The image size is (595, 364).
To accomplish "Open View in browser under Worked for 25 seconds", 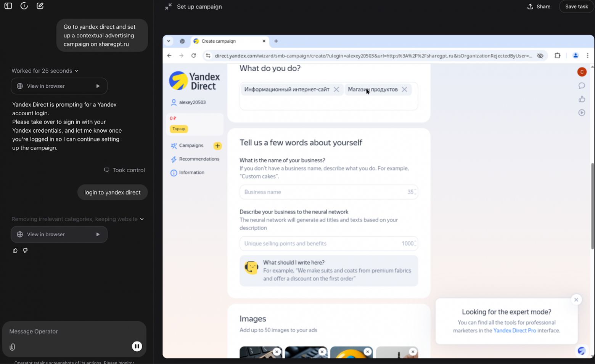I will tap(59, 86).
